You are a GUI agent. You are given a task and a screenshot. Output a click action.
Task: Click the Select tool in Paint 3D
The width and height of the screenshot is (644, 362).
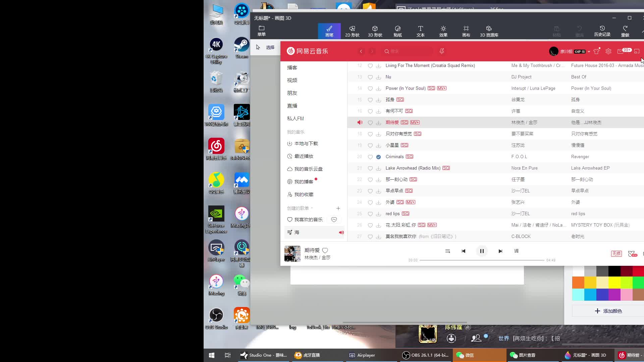pos(265,47)
